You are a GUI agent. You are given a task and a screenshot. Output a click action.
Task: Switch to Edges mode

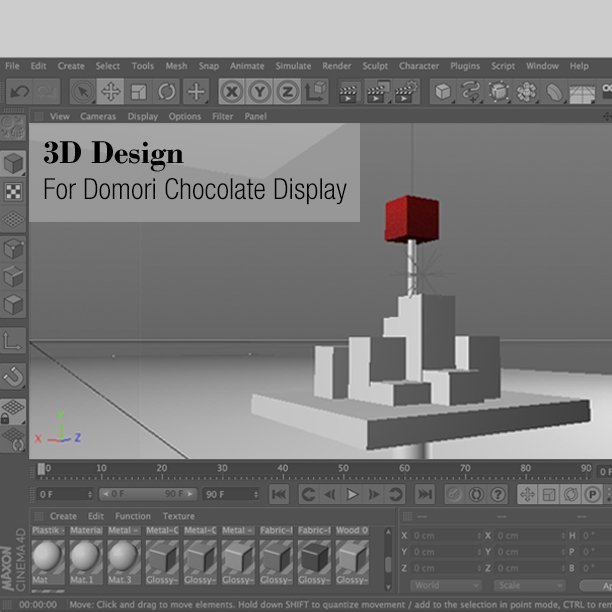[13, 276]
